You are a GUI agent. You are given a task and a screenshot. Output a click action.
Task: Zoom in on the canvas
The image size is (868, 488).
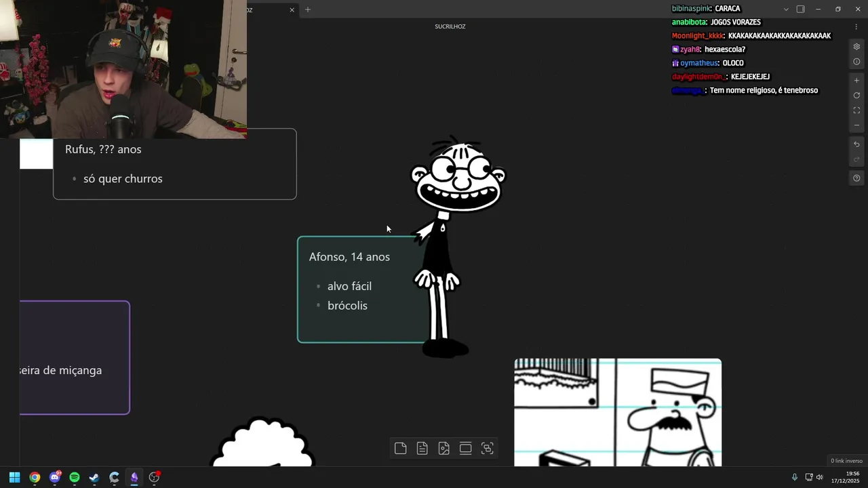tap(856, 81)
